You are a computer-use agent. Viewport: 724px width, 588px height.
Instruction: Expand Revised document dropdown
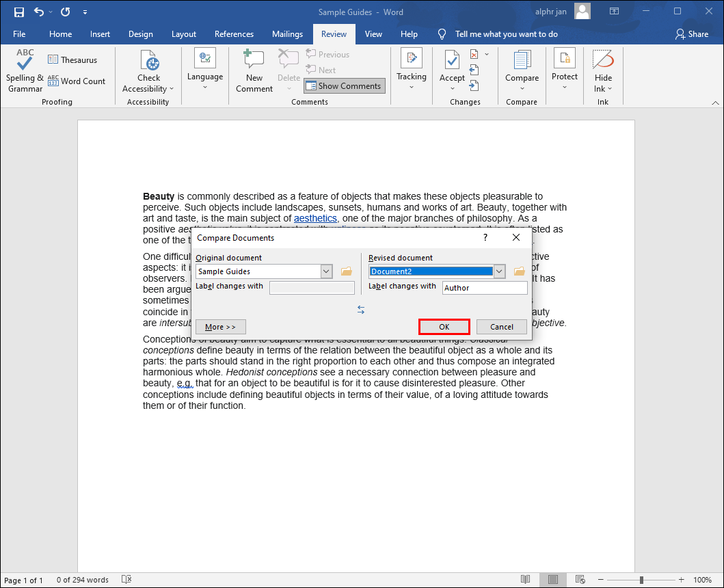point(499,271)
